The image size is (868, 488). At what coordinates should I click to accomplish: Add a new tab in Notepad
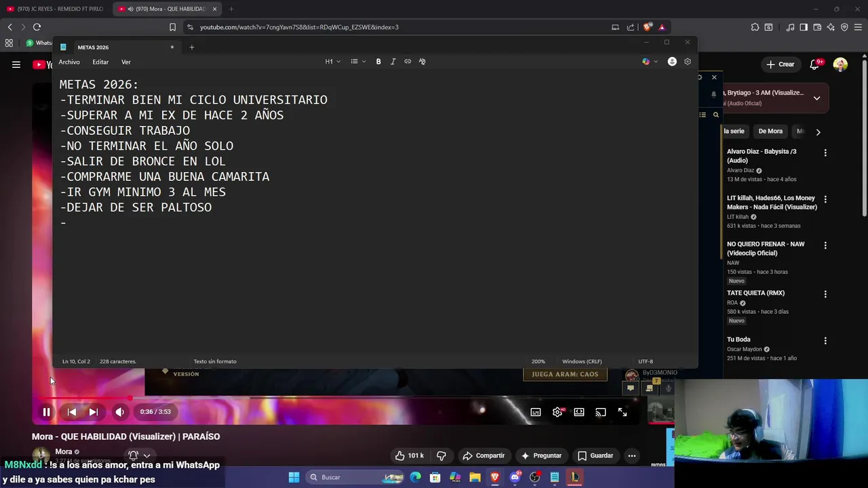click(x=192, y=47)
